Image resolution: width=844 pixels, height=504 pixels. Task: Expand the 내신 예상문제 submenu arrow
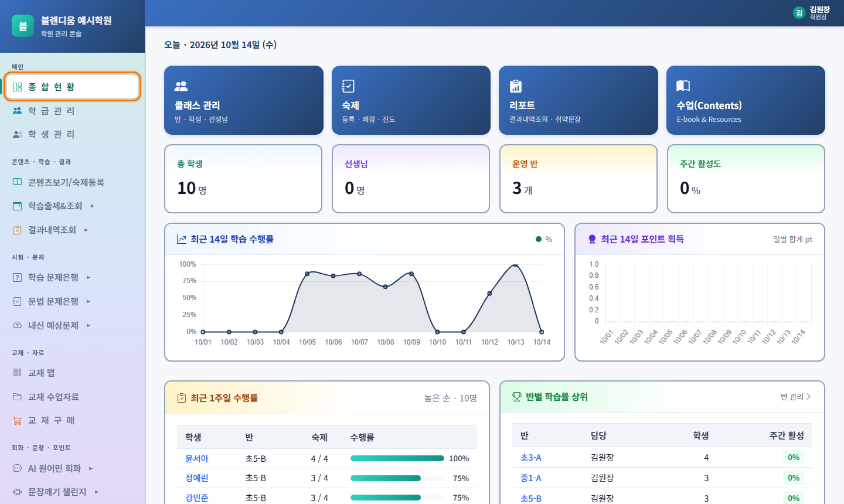(89, 325)
